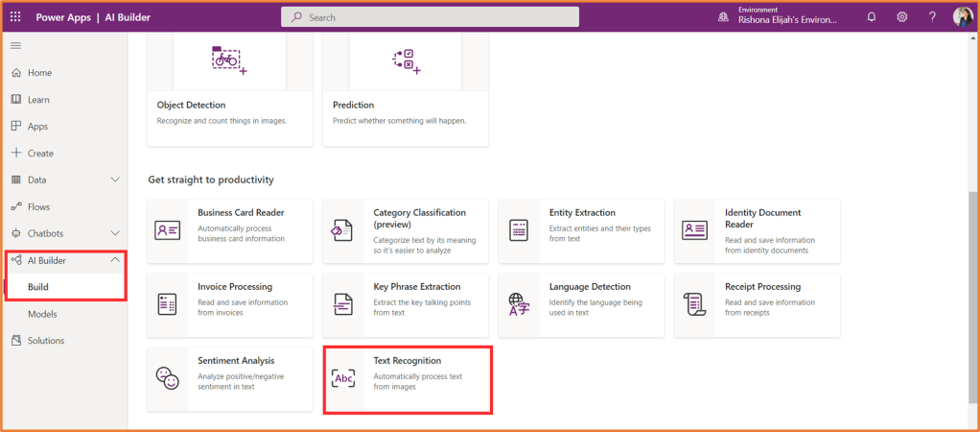Open the Receipt Processing card
The image size is (980, 432).
(758, 304)
